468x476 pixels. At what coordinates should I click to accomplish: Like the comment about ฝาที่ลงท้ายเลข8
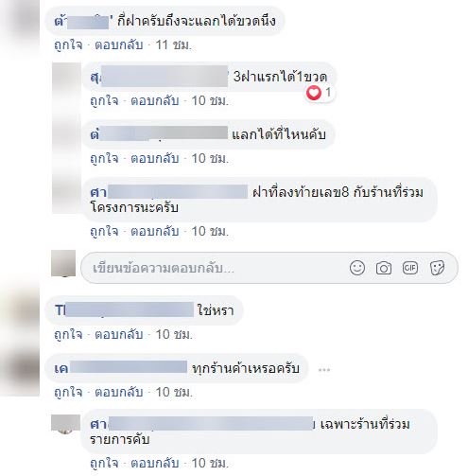(x=104, y=232)
